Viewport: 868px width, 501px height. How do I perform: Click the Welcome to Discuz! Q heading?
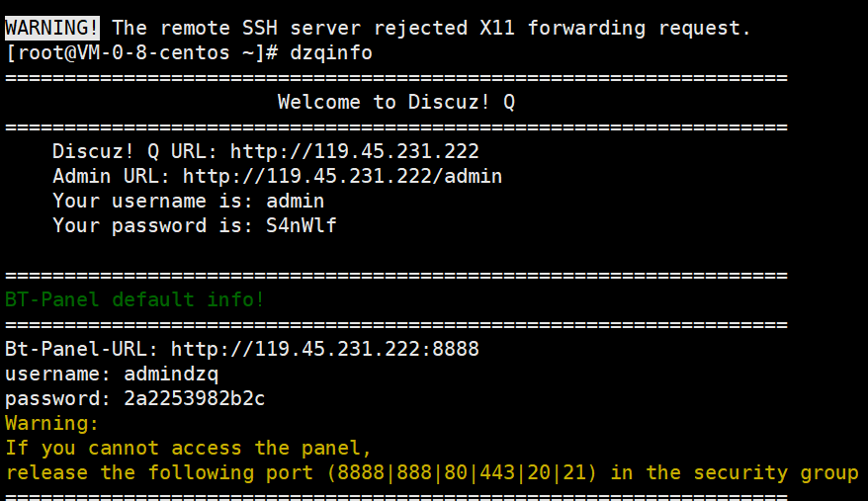(395, 102)
